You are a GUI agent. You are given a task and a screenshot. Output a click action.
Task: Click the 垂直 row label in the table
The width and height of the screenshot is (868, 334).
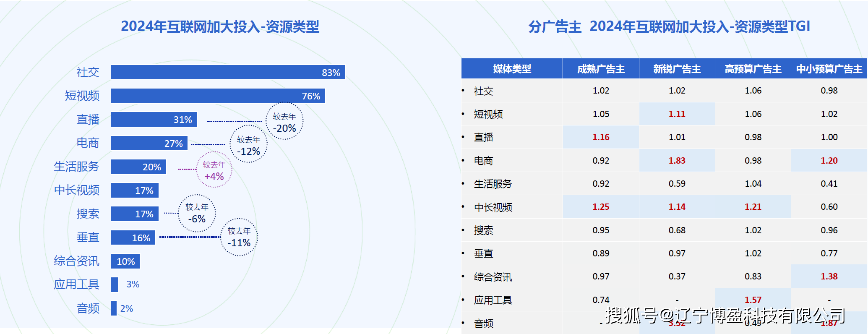483,253
